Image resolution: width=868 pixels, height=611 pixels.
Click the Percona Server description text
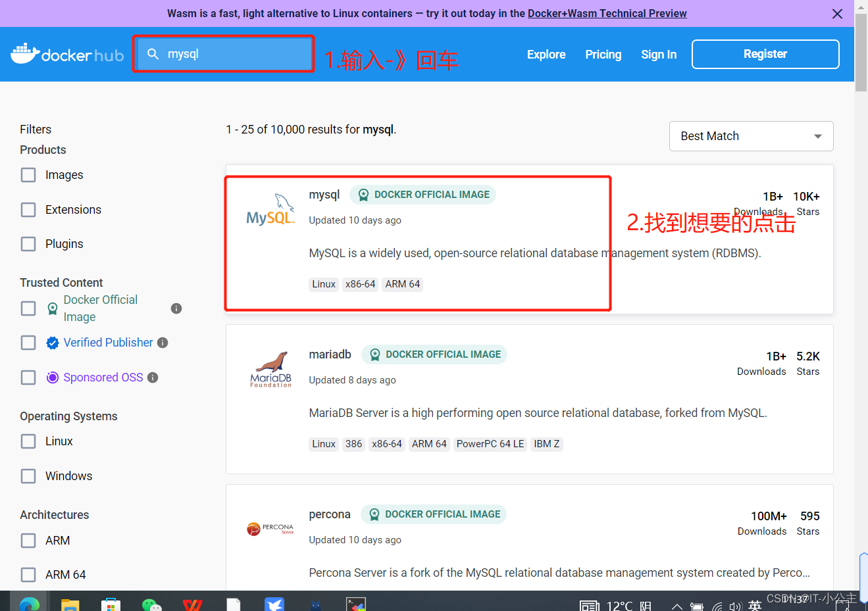pyautogui.click(x=559, y=573)
